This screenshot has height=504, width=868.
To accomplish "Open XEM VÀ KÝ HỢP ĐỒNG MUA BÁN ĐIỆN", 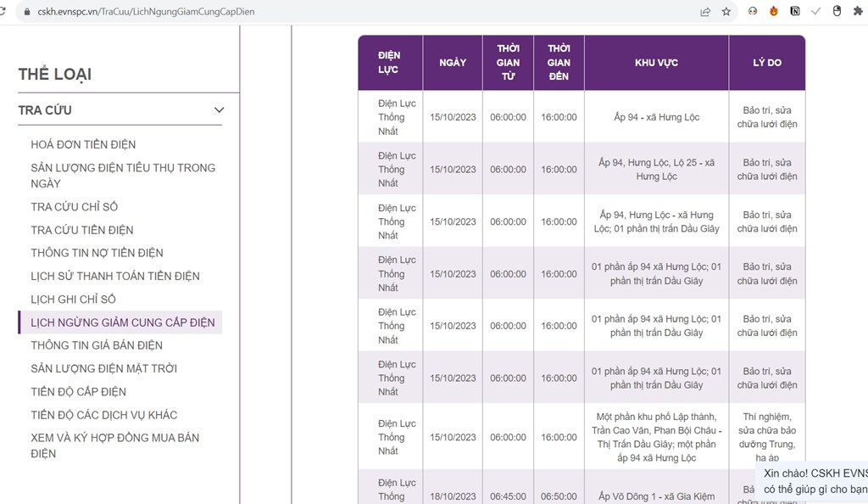I will point(115,445).
